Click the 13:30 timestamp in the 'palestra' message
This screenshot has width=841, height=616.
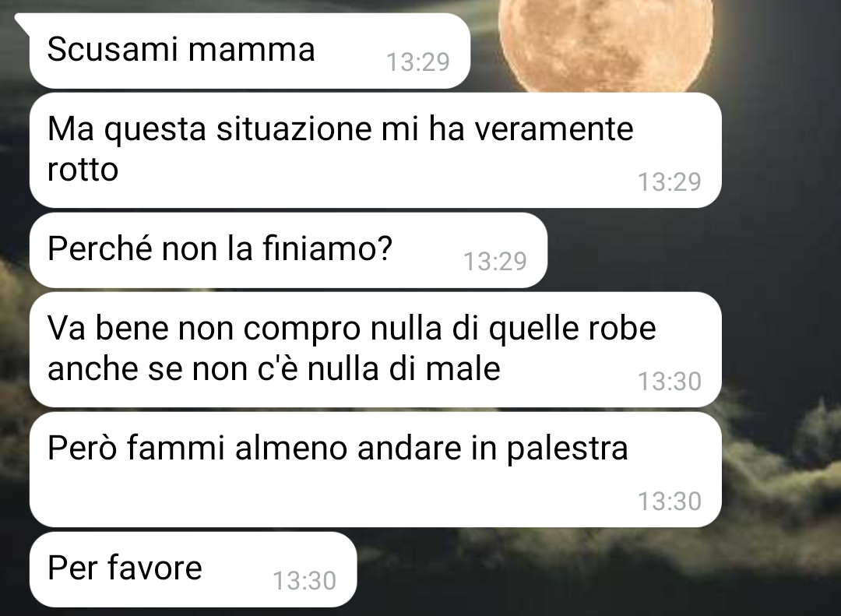click(x=670, y=502)
